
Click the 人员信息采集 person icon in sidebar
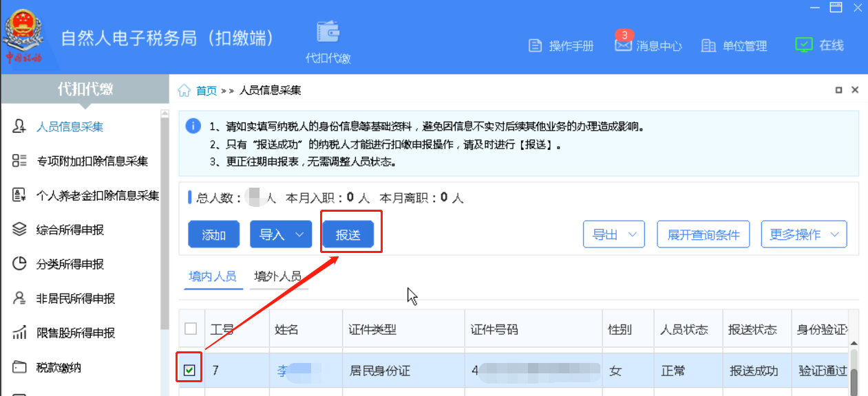[x=20, y=126]
